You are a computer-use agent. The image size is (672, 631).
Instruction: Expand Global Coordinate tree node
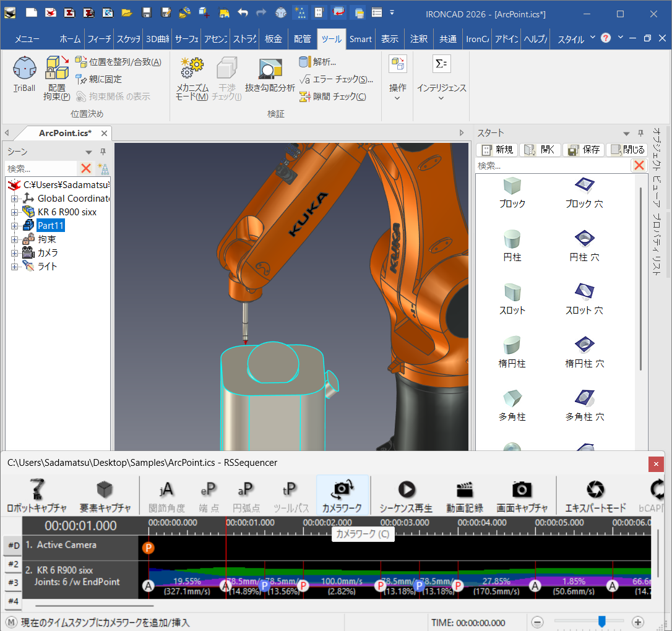15,199
